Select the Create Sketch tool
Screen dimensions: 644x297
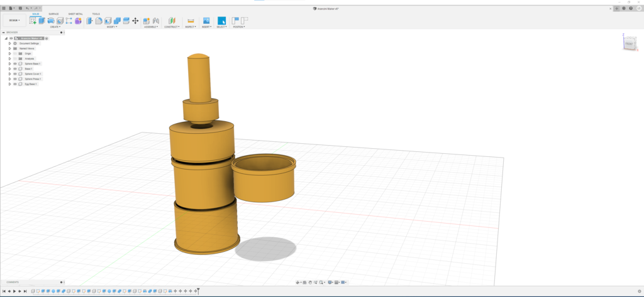33,21
